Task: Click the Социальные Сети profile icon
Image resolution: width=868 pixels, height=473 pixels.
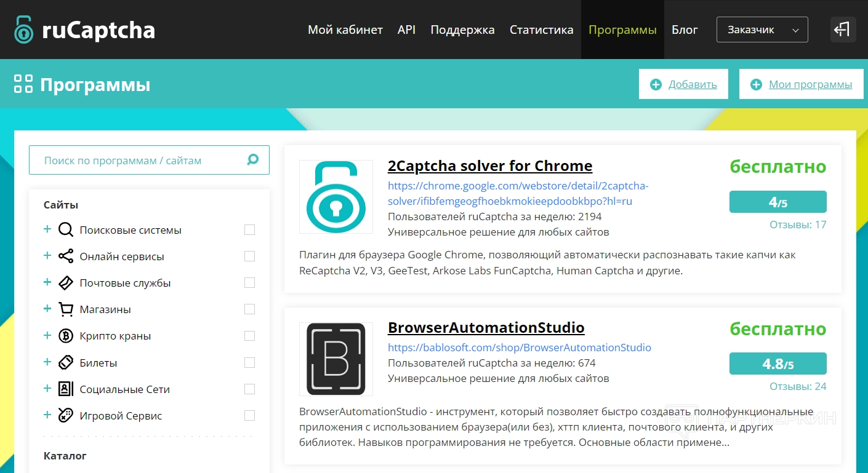Action: pyautogui.click(x=66, y=389)
